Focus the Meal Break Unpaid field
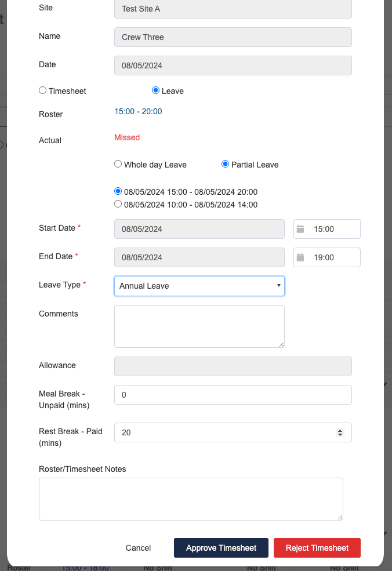Image resolution: width=392 pixels, height=571 pixels. [233, 395]
